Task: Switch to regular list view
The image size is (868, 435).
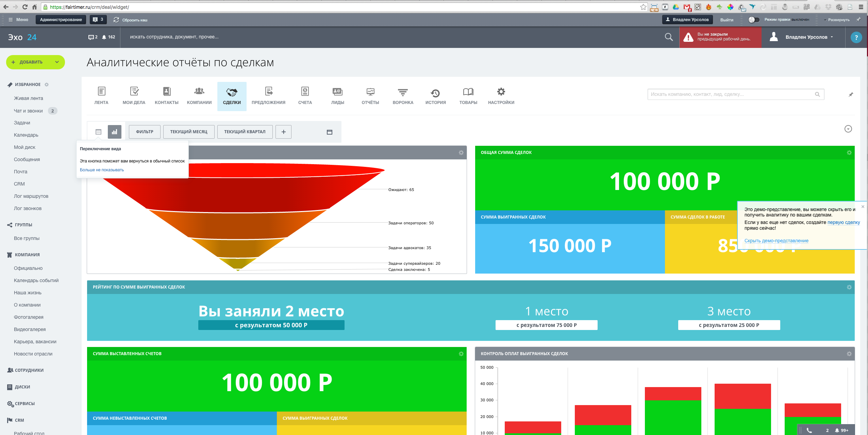Action: (99, 132)
